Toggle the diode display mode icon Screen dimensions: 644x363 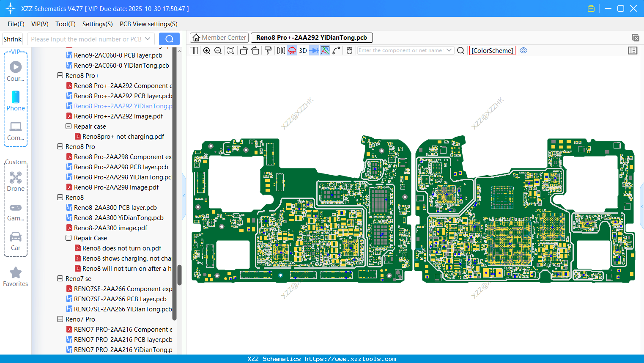[314, 51]
